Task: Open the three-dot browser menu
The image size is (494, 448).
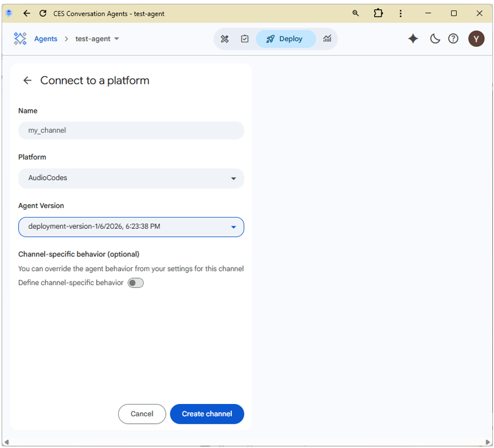Action: click(x=401, y=13)
